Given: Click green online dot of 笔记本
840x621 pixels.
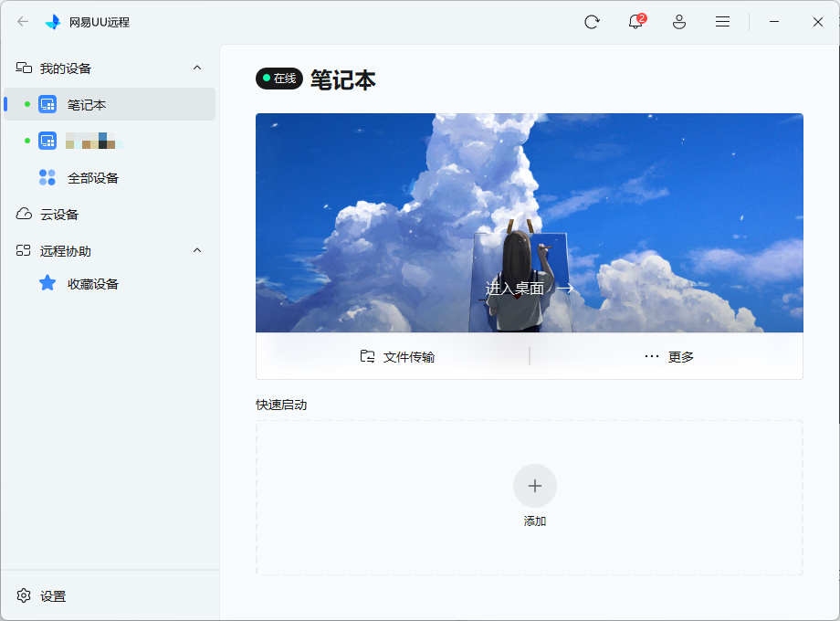Looking at the screenshot, I should (x=27, y=104).
